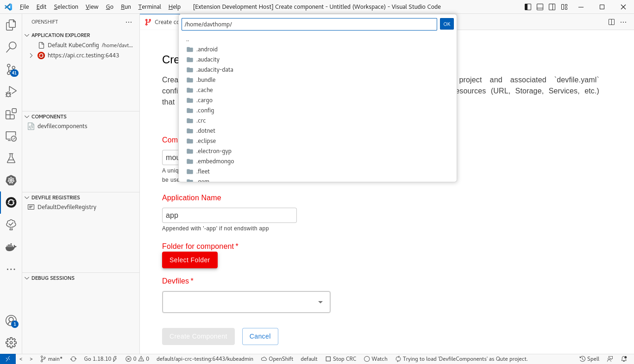
Task: Toggle primary side bar layout button
Action: (x=528, y=7)
